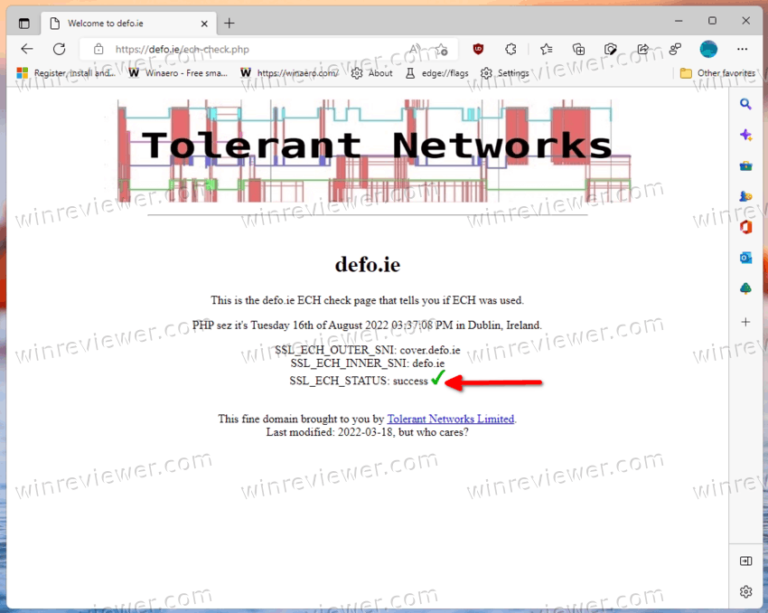Screen dimensions: 768x613
Task: Open a new tab with plus button
Action: tap(229, 22)
